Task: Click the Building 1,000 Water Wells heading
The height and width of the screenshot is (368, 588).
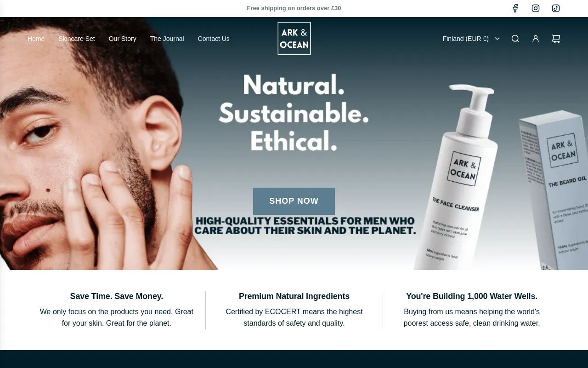Action: pyautogui.click(x=472, y=296)
